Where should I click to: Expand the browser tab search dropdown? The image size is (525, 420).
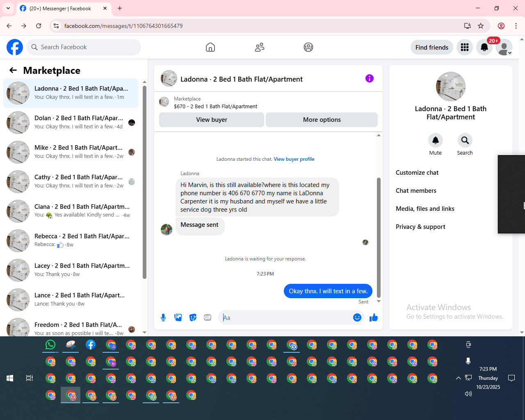tap(8, 8)
